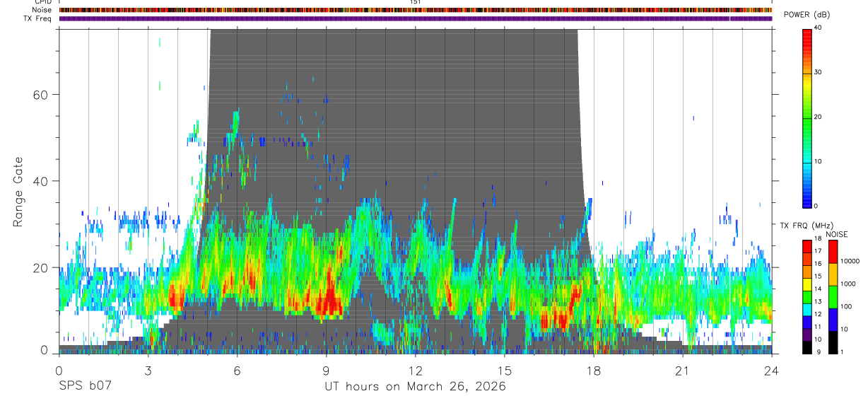Viewport: 868px width, 401px height.
Task: Click the SPS b07 beam label
Action: pyautogui.click(x=84, y=387)
